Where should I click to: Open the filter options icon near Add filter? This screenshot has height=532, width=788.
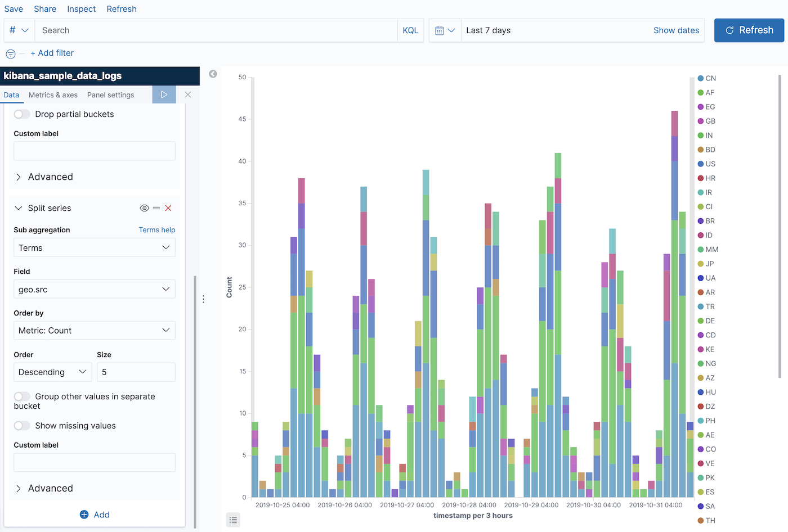(x=10, y=53)
